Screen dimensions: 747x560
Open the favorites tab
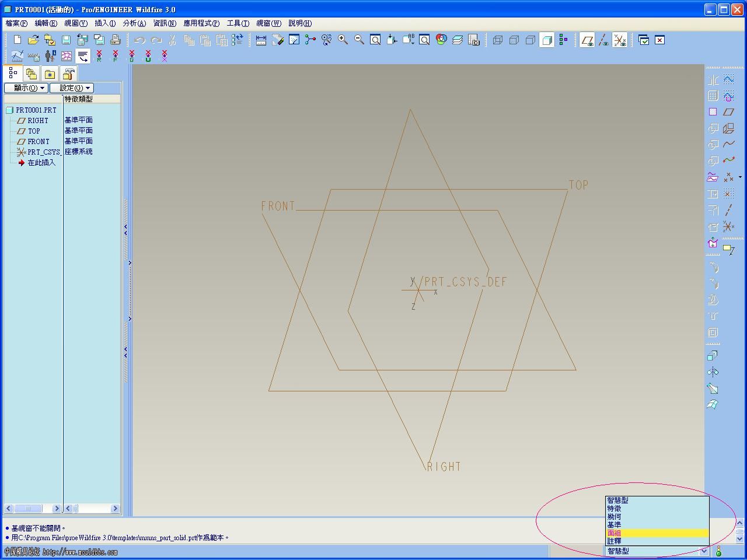point(50,74)
